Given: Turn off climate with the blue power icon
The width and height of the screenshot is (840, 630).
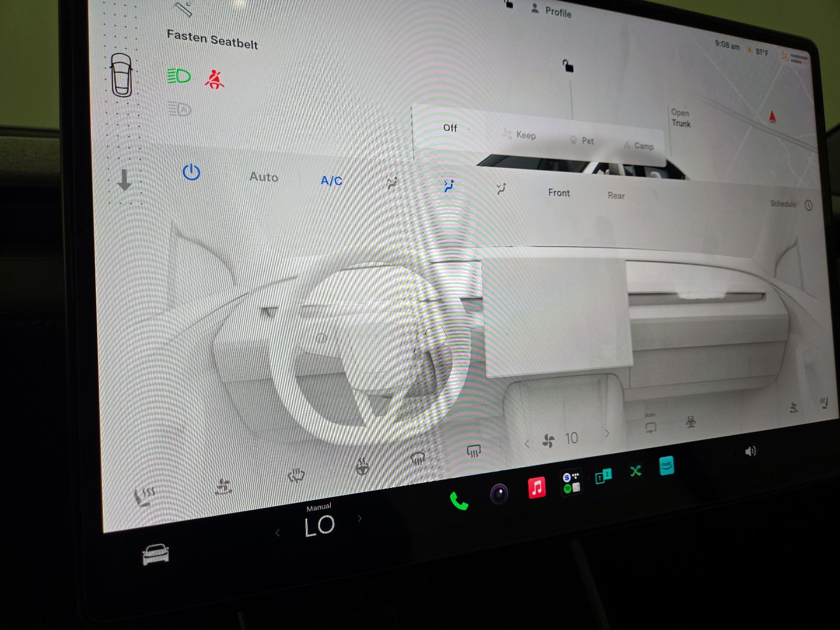Looking at the screenshot, I should click(x=191, y=172).
